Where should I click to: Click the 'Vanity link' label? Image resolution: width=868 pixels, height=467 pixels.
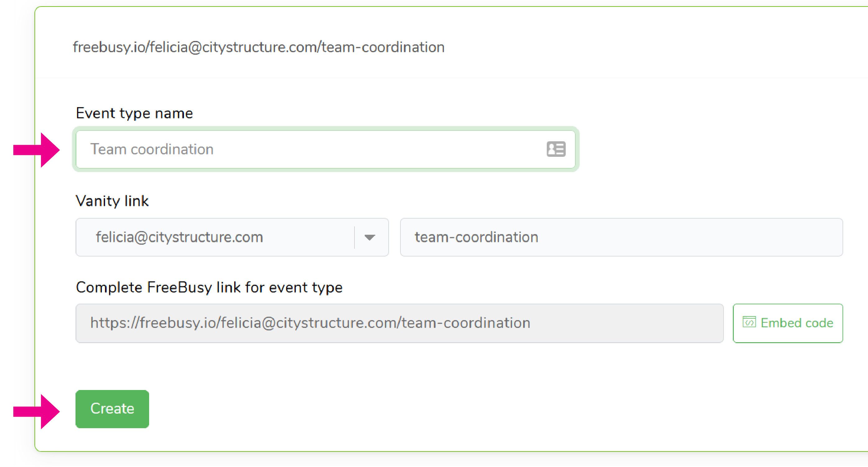coord(112,201)
